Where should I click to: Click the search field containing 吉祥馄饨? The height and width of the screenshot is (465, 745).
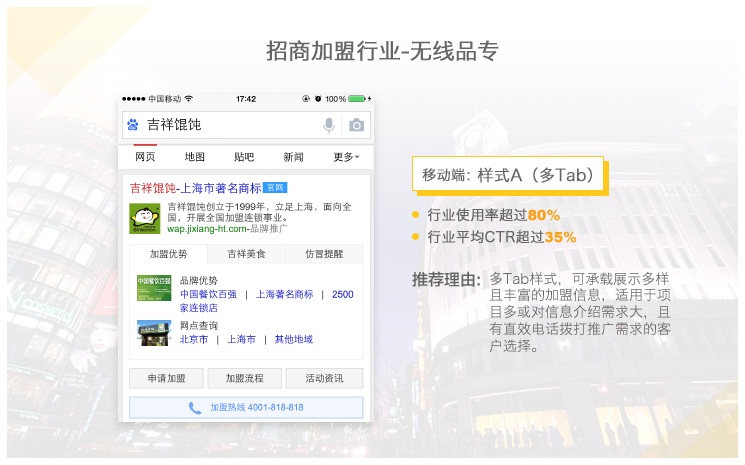tap(230, 125)
